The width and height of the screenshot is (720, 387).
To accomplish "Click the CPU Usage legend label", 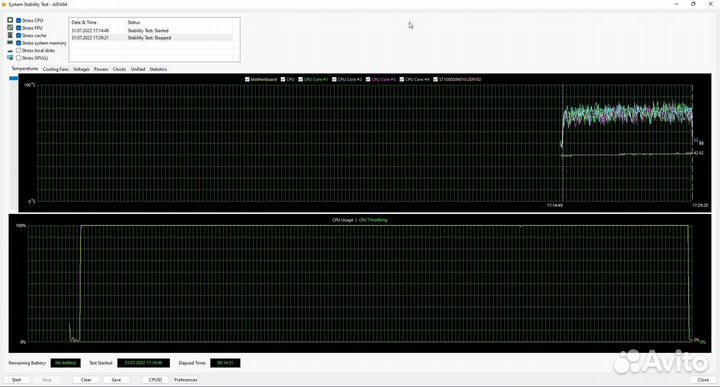I will click(x=343, y=220).
